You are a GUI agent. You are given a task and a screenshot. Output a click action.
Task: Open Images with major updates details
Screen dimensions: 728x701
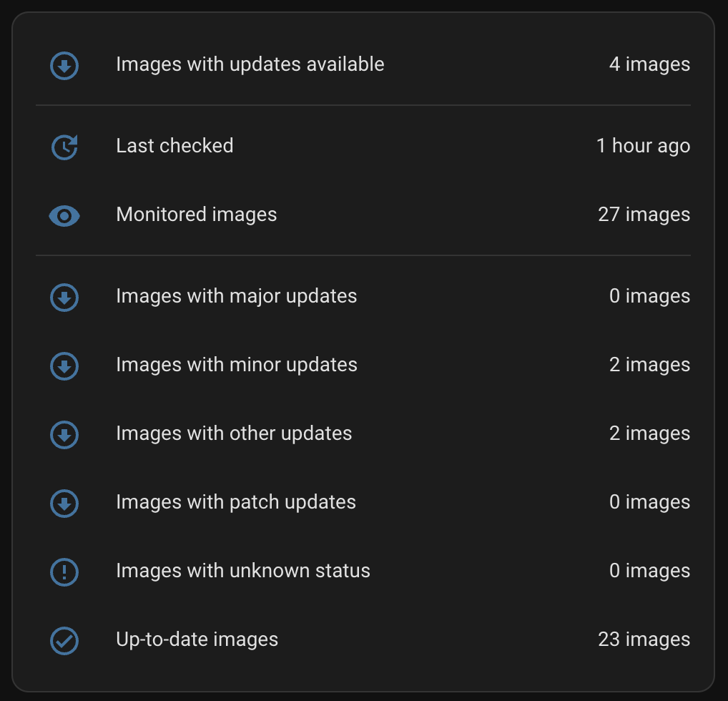tap(236, 296)
